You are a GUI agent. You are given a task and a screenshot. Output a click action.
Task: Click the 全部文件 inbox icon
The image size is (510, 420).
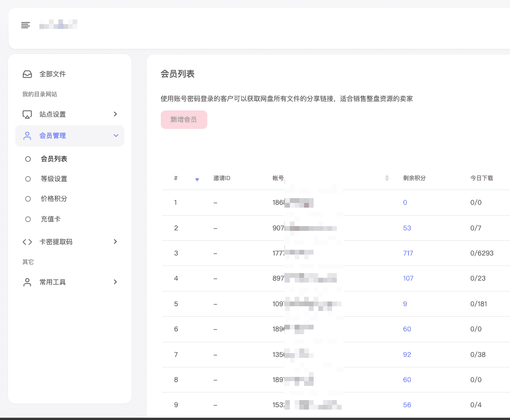point(28,74)
